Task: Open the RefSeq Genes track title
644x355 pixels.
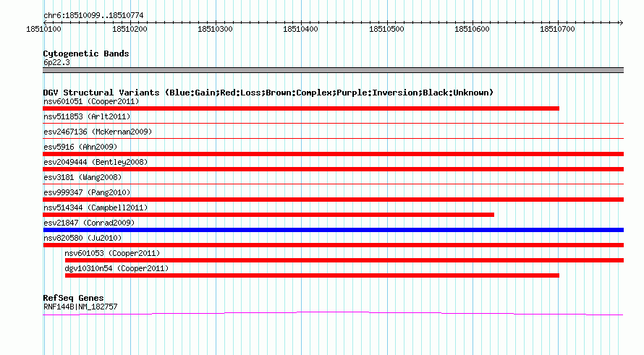Action: click(x=73, y=298)
